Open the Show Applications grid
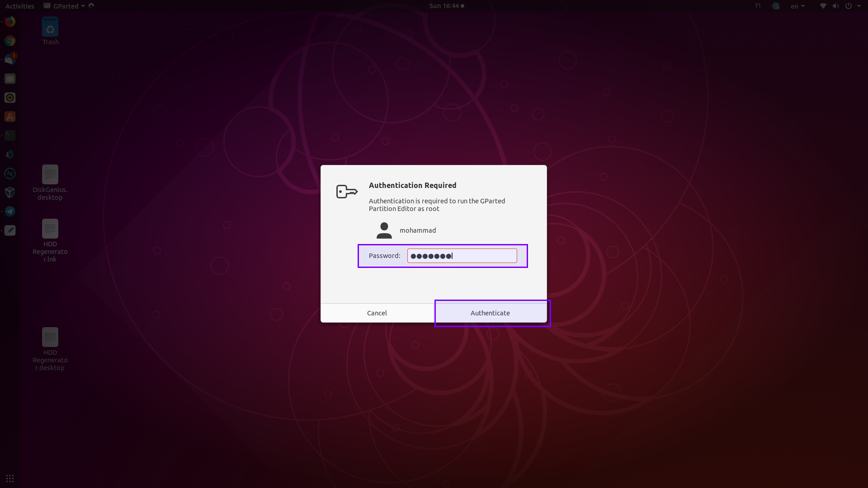This screenshot has width=868, height=488. [x=10, y=479]
